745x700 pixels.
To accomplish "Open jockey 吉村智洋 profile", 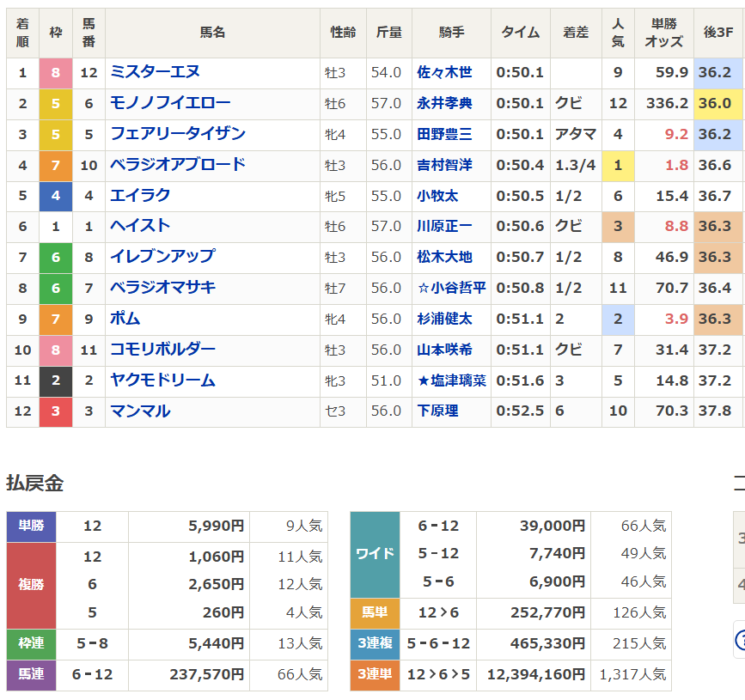I will (444, 165).
